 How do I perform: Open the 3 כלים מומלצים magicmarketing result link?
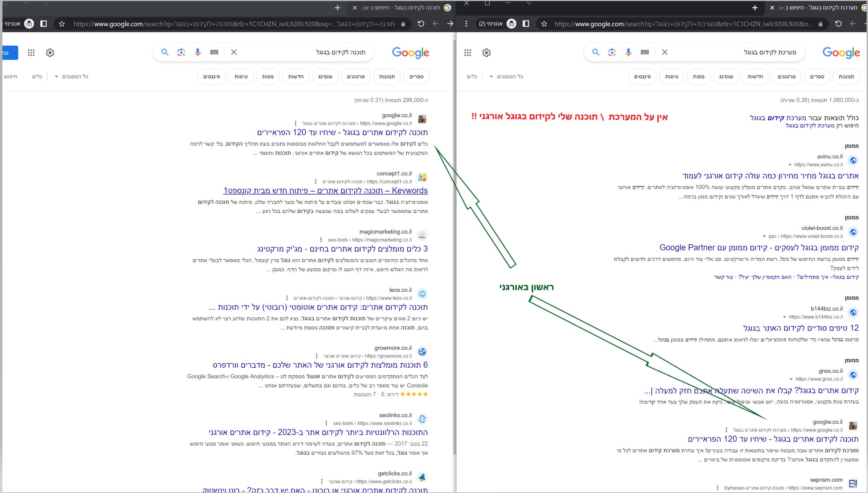(342, 249)
